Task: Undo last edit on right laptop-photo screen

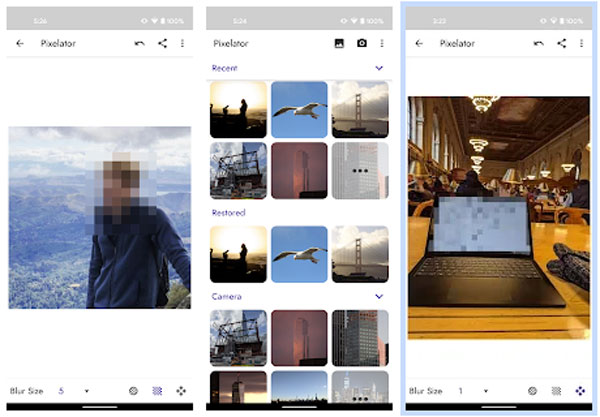Action: coord(539,43)
